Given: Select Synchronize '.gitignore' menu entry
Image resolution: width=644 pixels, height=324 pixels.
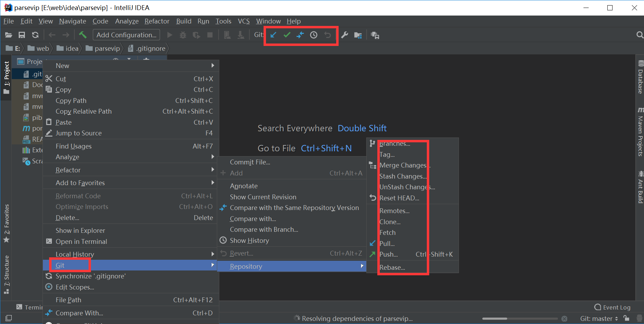Looking at the screenshot, I should coord(131,276).
